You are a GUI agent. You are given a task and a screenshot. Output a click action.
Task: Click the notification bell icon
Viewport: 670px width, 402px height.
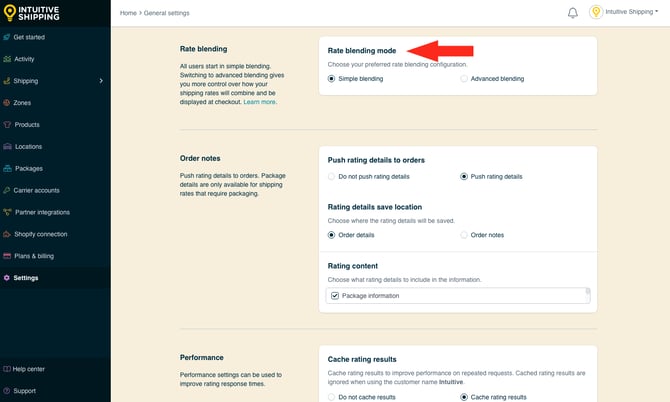573,13
